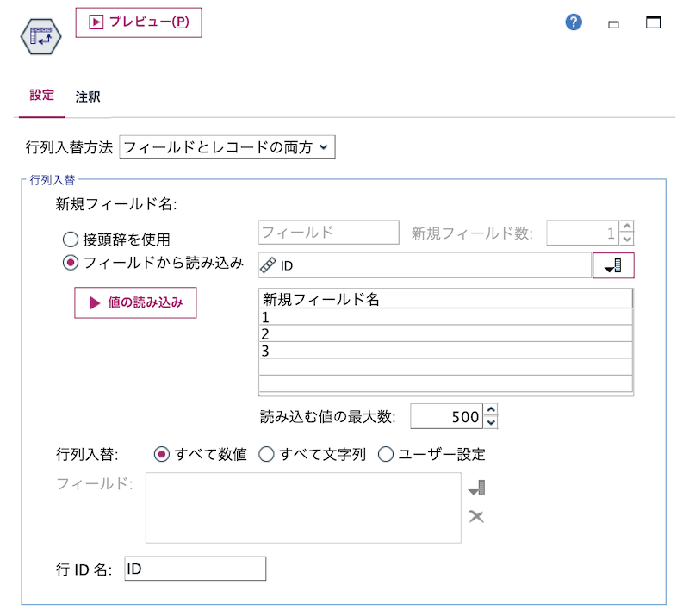Viewport: 689px width, 616px height.
Task: Open help via the question mark icon
Action: pos(573,22)
